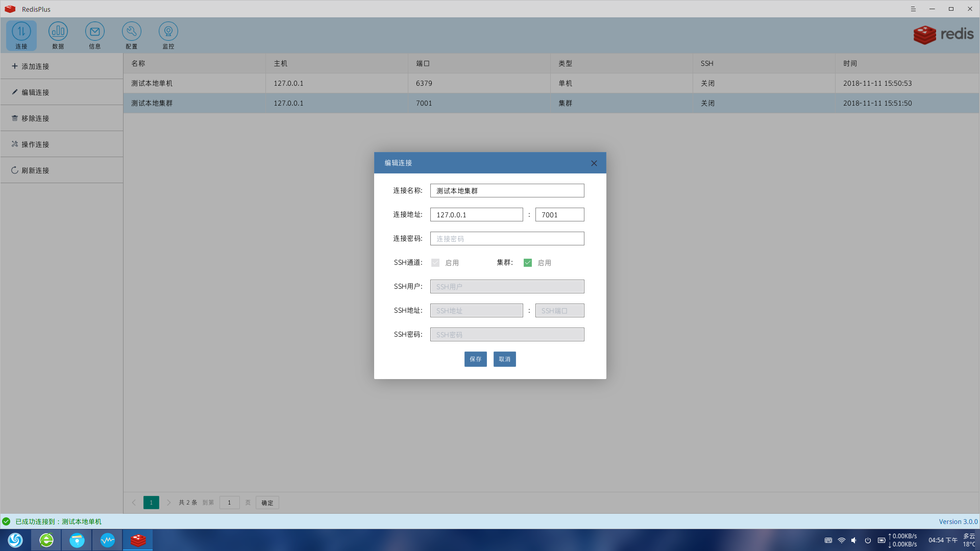The image size is (980, 551).
Task: Disable the 集群 启用 checkbox
Action: (528, 262)
